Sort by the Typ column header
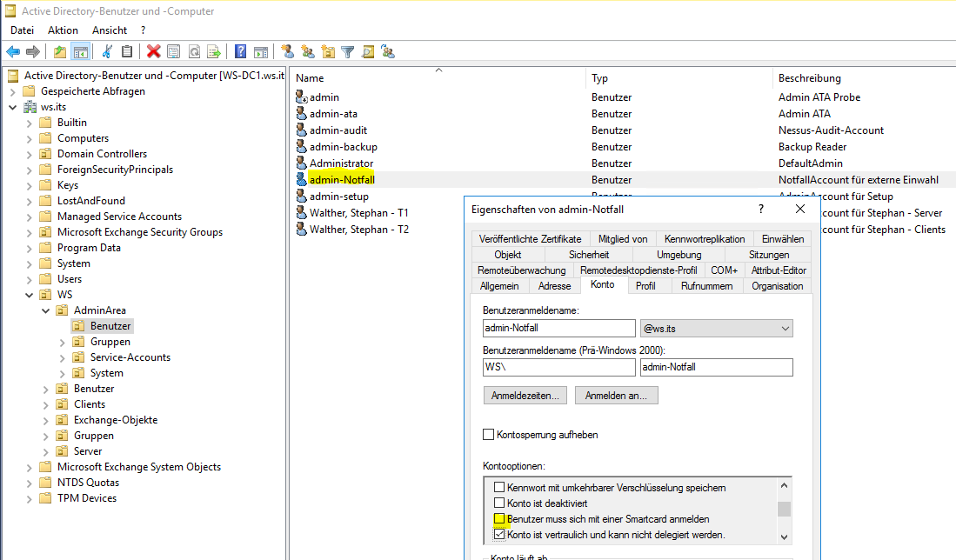Screen dimensions: 956x560 pyautogui.click(x=679, y=78)
